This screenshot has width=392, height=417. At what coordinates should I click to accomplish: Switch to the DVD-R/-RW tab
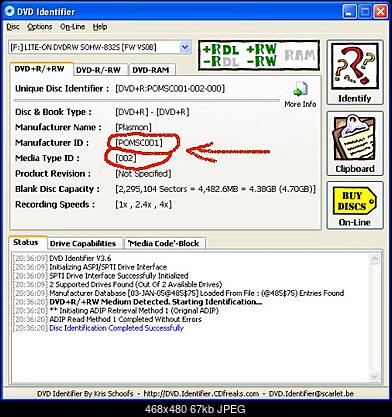[x=98, y=70]
